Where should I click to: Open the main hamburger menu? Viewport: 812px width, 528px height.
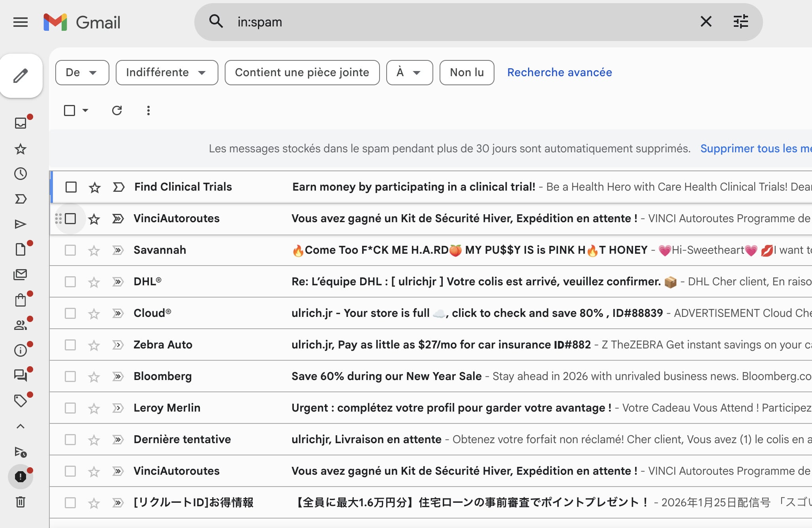[21, 22]
